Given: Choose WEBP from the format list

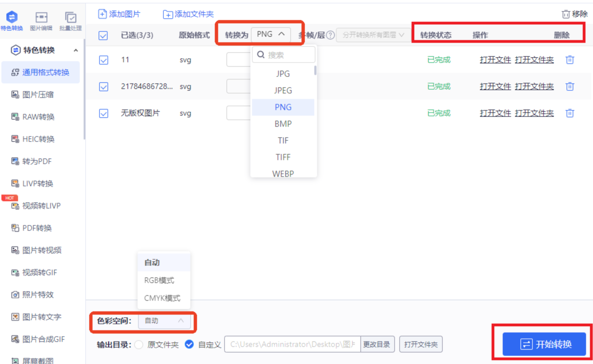Looking at the screenshot, I should pos(283,173).
